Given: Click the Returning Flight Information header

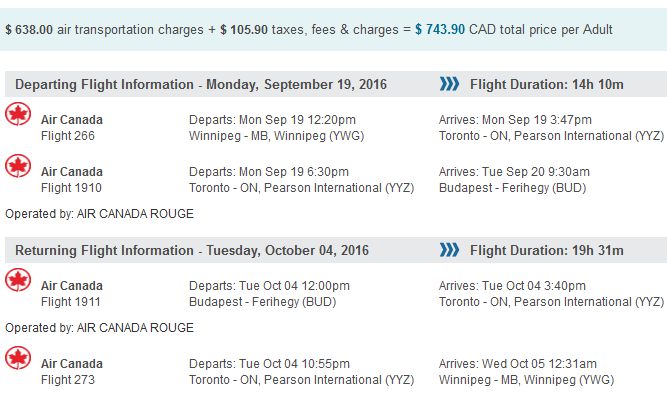Looking at the screenshot, I should click(192, 250).
